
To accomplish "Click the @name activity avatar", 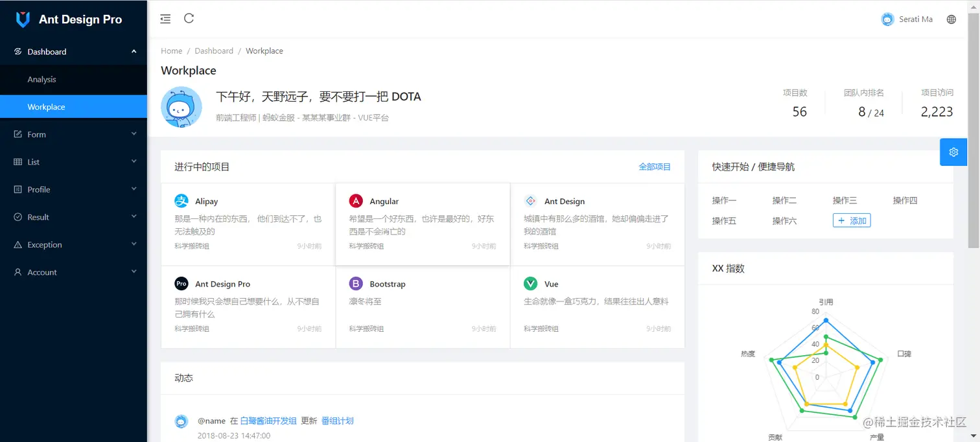I will click(181, 421).
